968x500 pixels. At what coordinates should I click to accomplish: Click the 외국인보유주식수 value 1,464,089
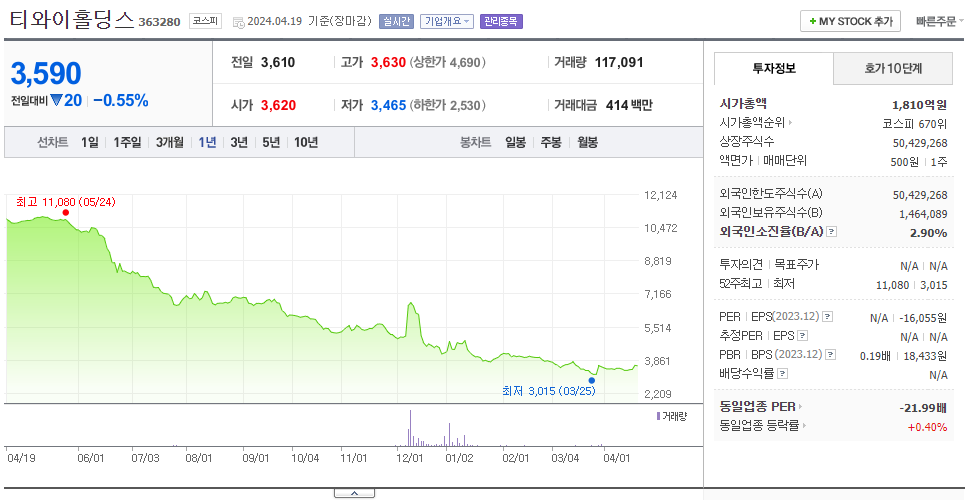(x=923, y=214)
